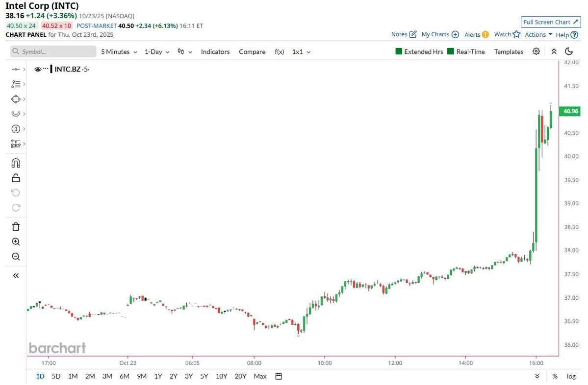This screenshot has width=588, height=385.
Task: Click the redo arrow icon
Action: point(16,208)
